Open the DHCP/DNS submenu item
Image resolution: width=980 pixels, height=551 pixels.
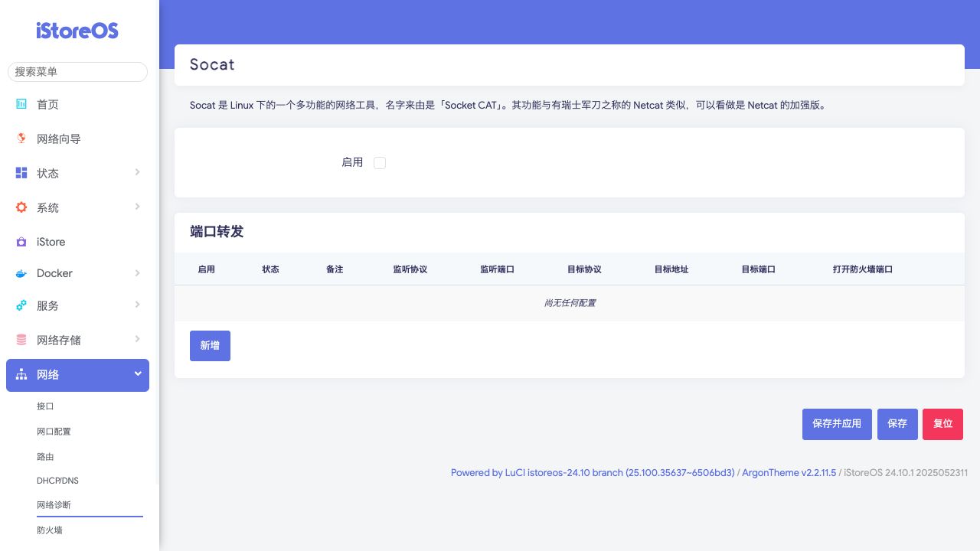(57, 481)
